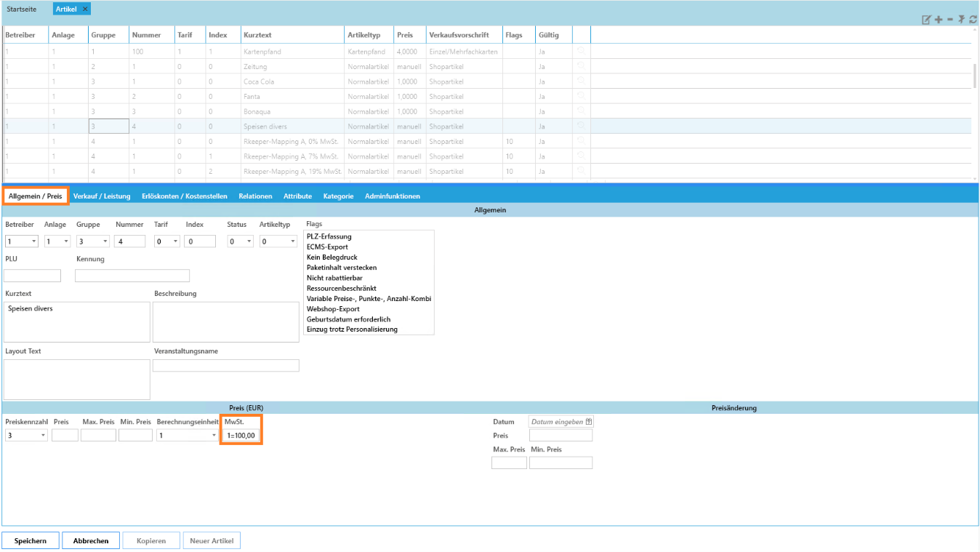Viewport: 980px width, 552px height.
Task: Open history icon in Fanta row
Action: click(x=581, y=96)
